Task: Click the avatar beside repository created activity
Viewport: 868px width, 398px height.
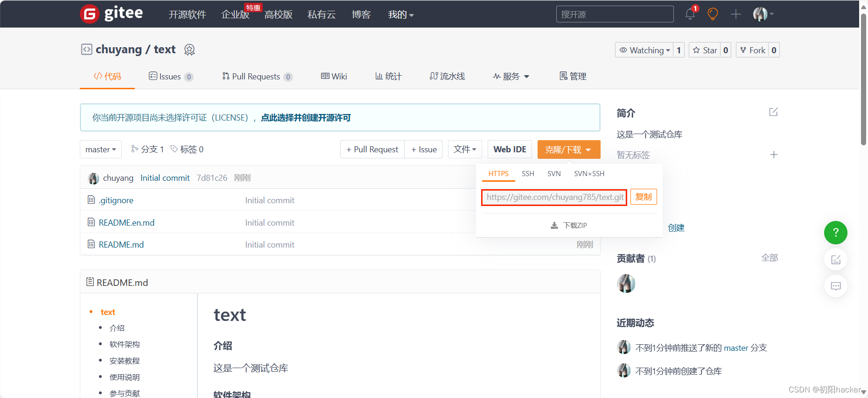Action: click(x=624, y=370)
